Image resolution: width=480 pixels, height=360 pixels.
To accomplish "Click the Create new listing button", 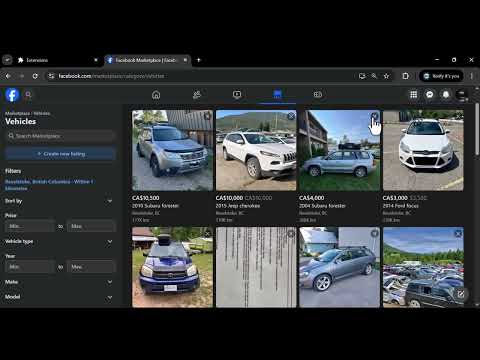I will click(61, 154).
